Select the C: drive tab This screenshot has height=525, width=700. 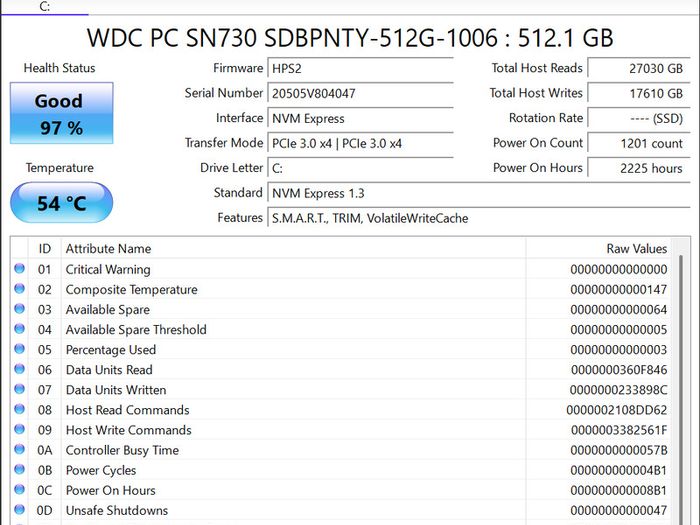[x=45, y=7]
